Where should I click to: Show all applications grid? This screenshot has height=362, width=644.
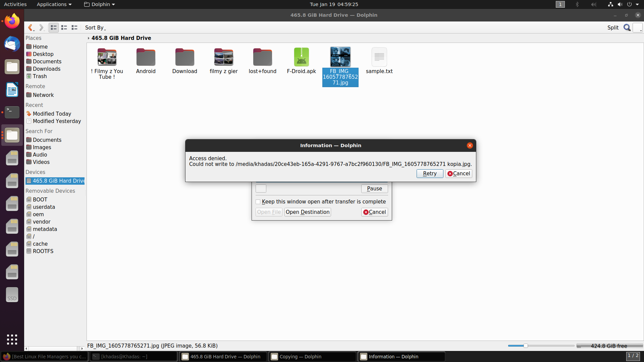(12, 339)
